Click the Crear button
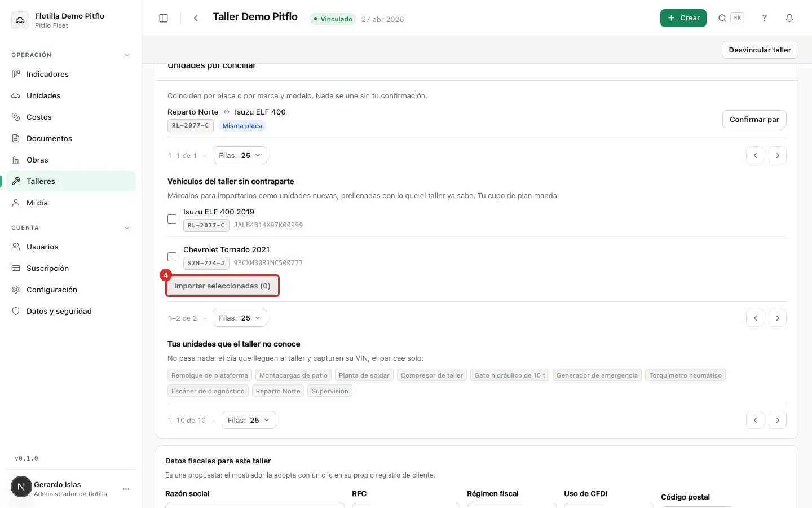Image resolution: width=812 pixels, height=508 pixels. click(x=683, y=18)
